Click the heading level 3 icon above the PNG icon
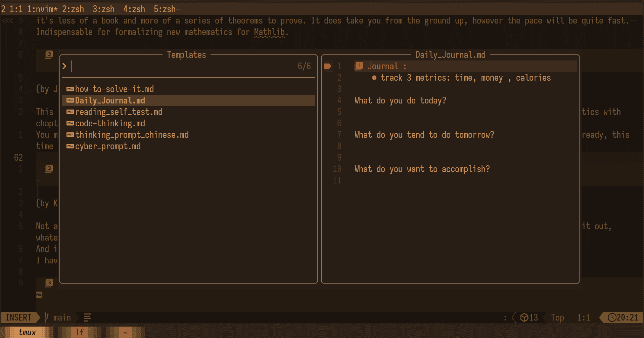This screenshot has width=644, height=338. pyautogui.click(x=49, y=283)
